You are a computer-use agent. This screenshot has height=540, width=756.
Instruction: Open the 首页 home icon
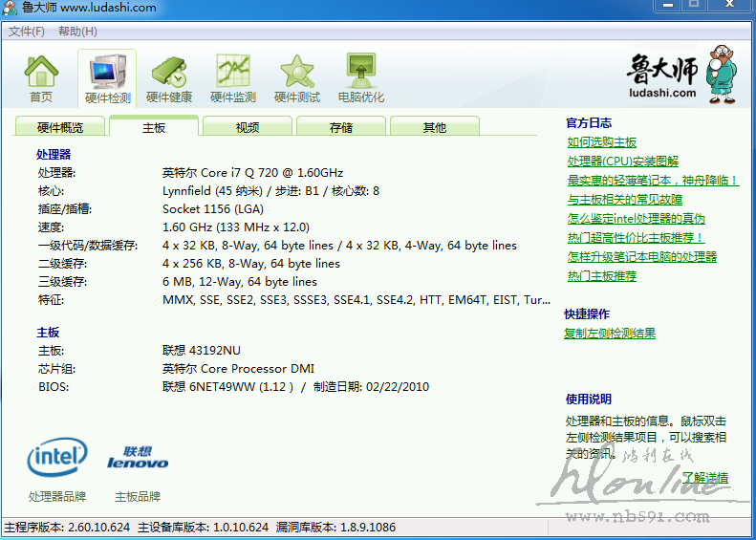coord(41,78)
